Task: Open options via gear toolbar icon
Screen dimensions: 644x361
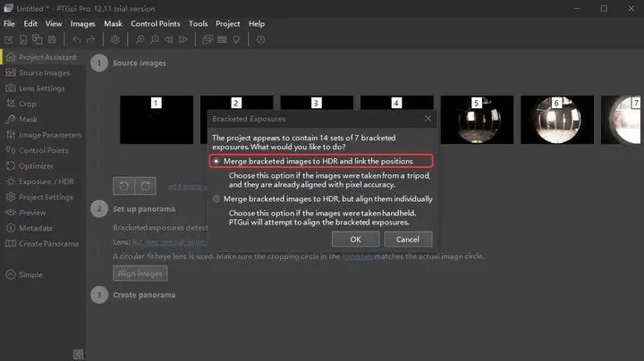Action: pos(115,40)
